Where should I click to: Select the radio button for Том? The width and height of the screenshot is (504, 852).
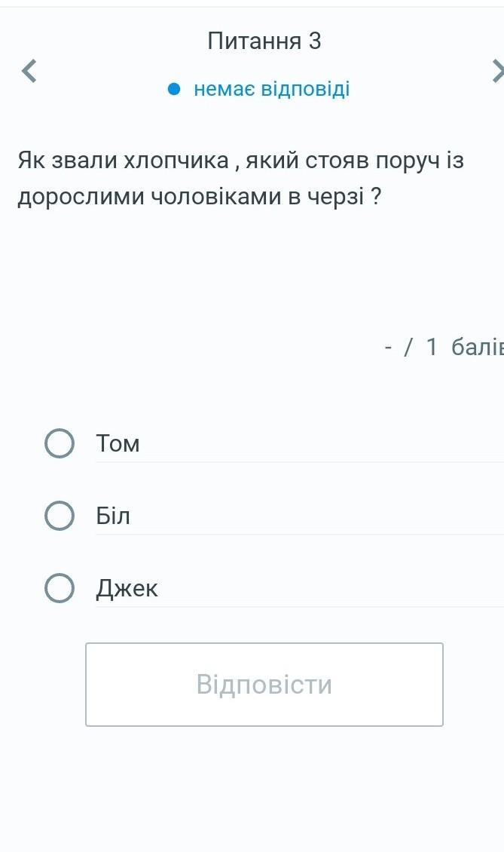pos(60,443)
